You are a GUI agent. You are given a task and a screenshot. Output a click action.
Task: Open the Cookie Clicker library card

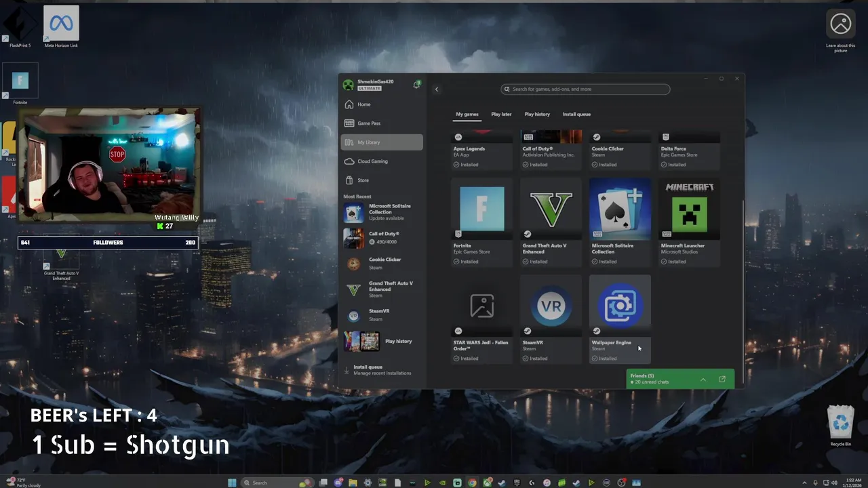[620, 150]
